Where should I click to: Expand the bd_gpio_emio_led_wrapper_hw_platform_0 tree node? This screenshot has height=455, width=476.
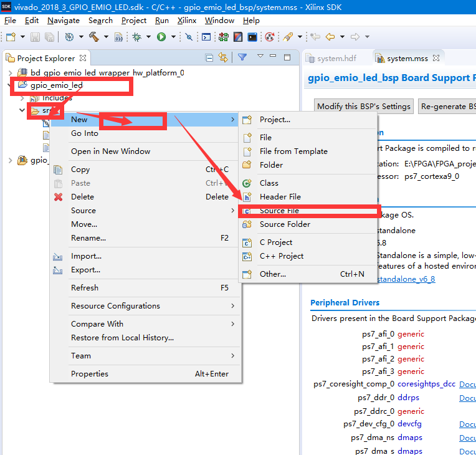point(11,73)
